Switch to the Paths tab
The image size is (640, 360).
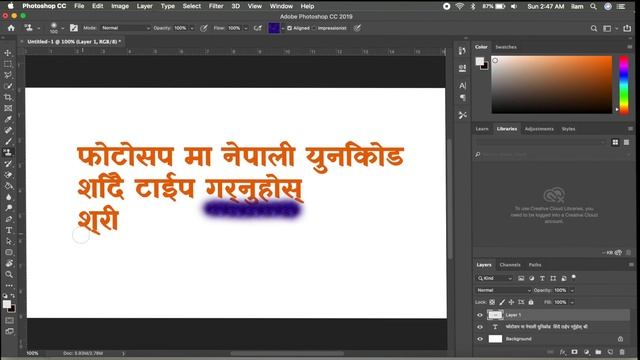pos(535,265)
